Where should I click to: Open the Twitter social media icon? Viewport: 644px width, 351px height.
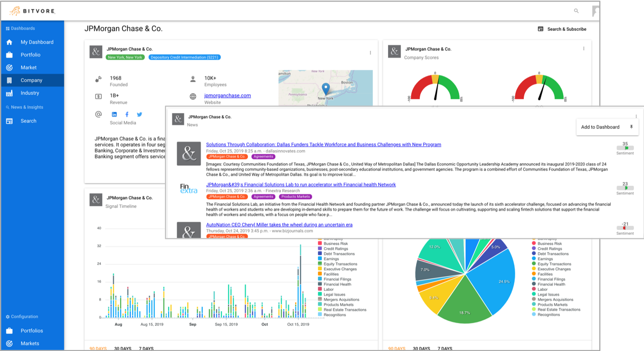tap(140, 115)
